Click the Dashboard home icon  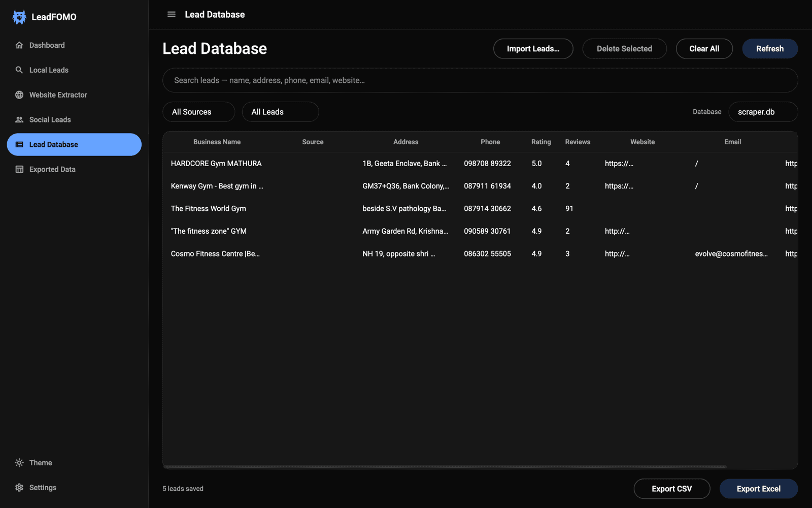[19, 45]
